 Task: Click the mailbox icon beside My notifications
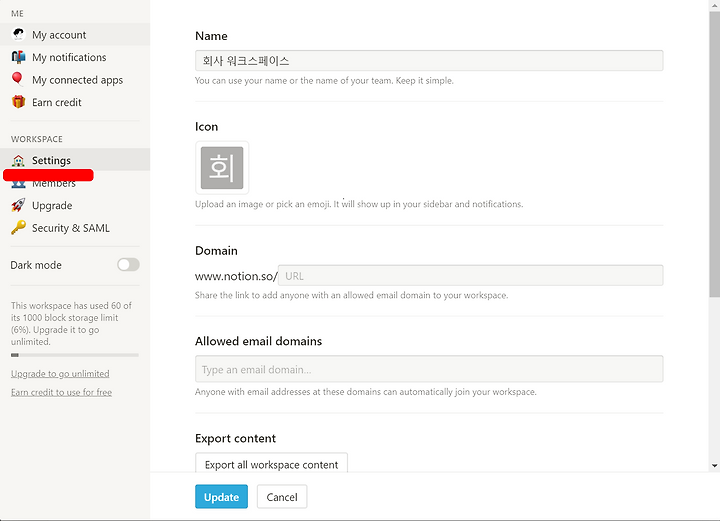18,57
